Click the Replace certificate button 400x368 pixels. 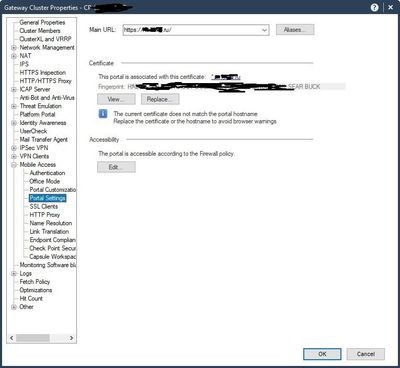point(160,99)
